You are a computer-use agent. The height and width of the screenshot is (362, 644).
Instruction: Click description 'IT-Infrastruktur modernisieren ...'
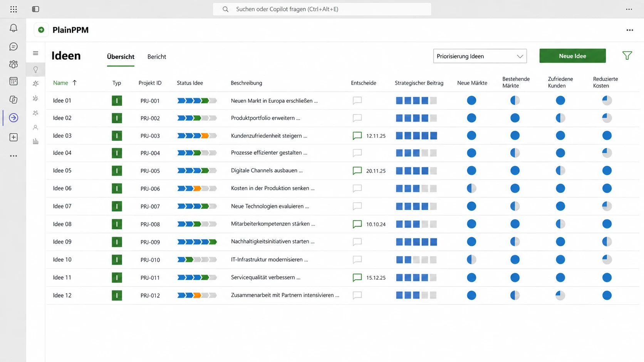270,259
